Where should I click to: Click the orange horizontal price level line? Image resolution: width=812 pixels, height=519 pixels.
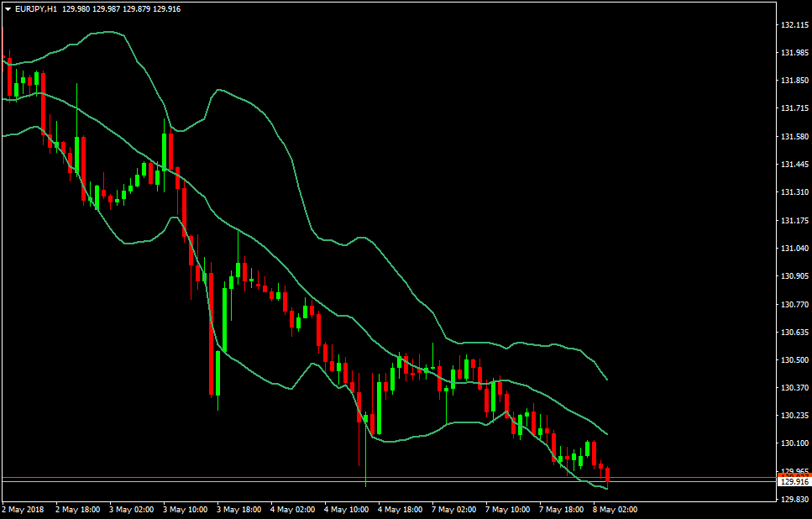tap(389, 478)
